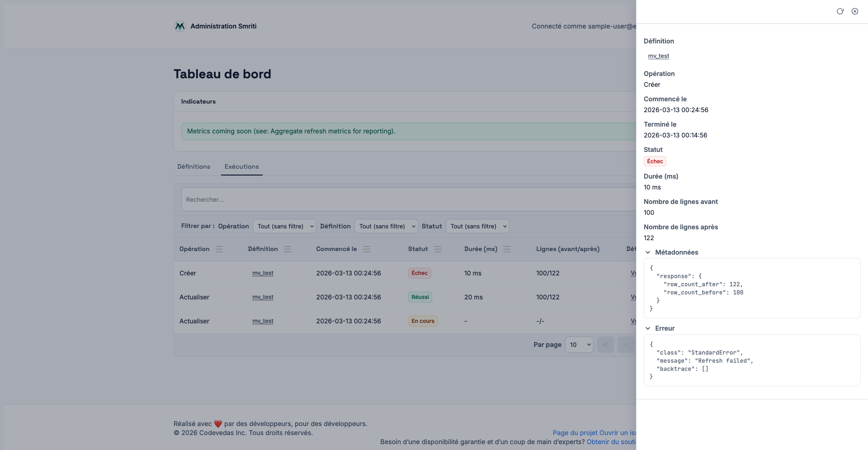Viewport: 868px width, 450px height.
Task: Click the refresh icon in detail panel
Action: pos(840,11)
